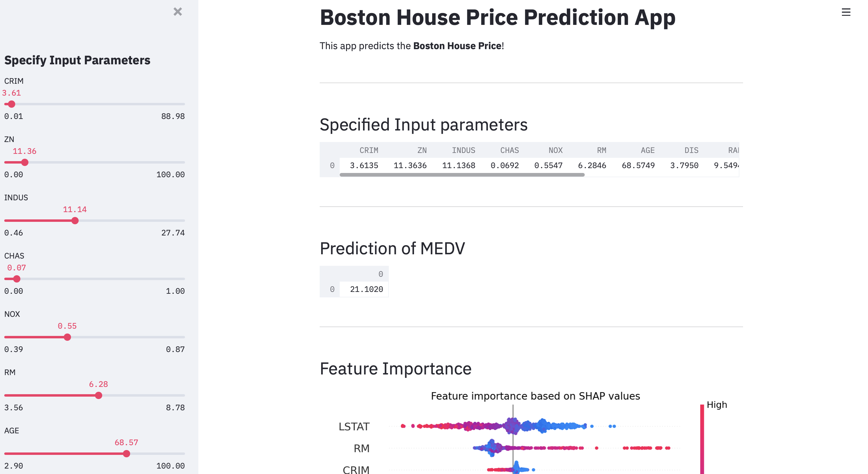Image resolution: width=868 pixels, height=474 pixels.
Task: Click the SHAP feature importance chart title
Action: [x=535, y=396]
